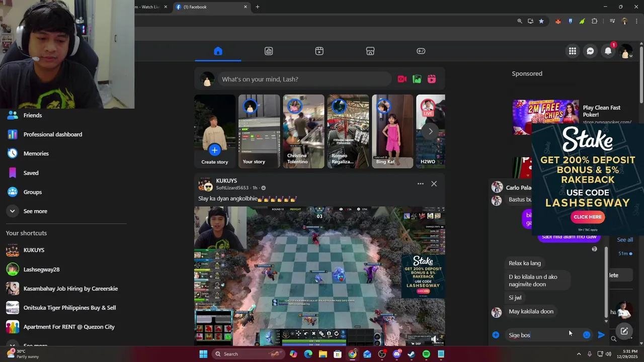
Task: Open emoji picker in chat
Action: click(587, 335)
